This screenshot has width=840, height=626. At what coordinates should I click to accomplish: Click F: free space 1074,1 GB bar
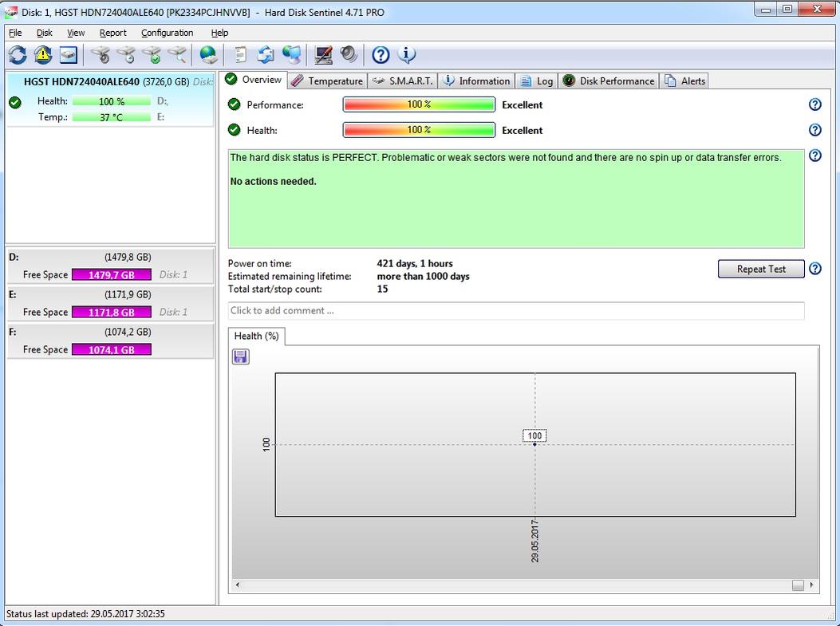point(112,349)
